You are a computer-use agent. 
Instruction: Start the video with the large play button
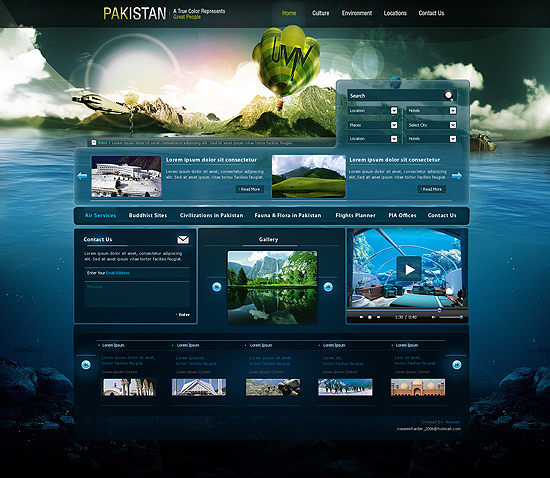coord(409,269)
